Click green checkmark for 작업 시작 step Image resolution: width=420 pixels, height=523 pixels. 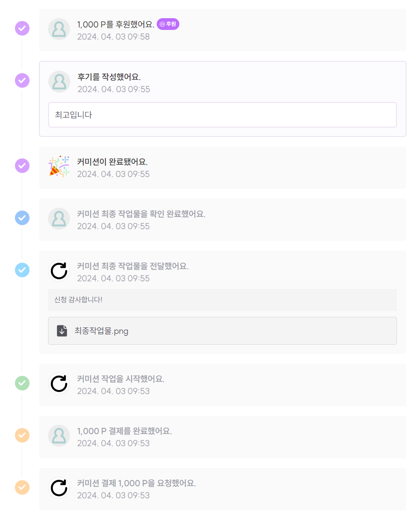coord(22,383)
